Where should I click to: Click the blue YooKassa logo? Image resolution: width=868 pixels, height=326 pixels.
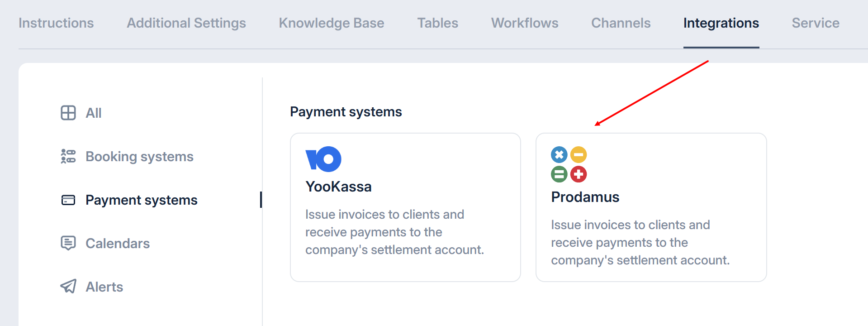point(323,159)
